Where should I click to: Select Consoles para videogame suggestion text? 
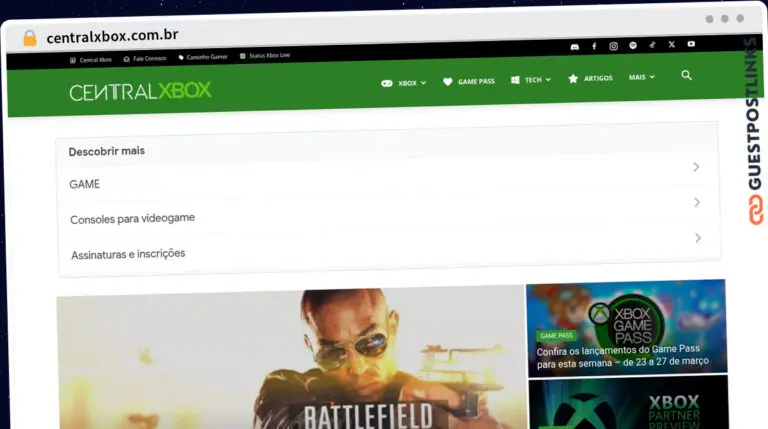(132, 218)
